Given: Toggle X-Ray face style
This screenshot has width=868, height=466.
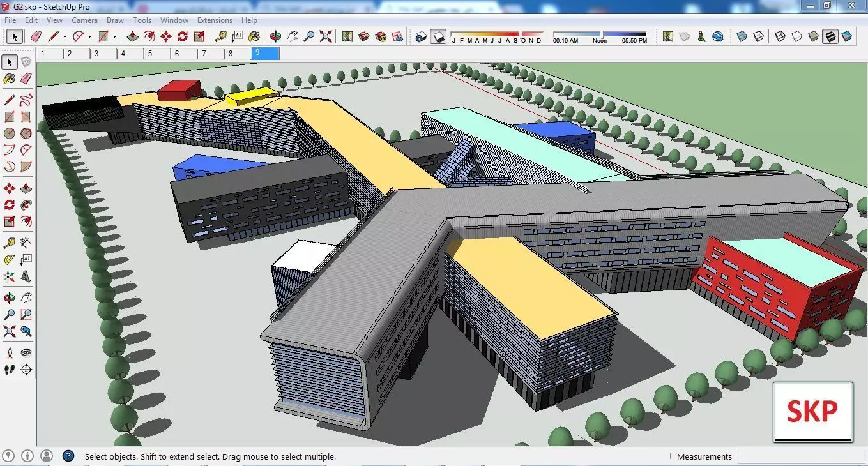Looking at the screenshot, I should (x=742, y=36).
